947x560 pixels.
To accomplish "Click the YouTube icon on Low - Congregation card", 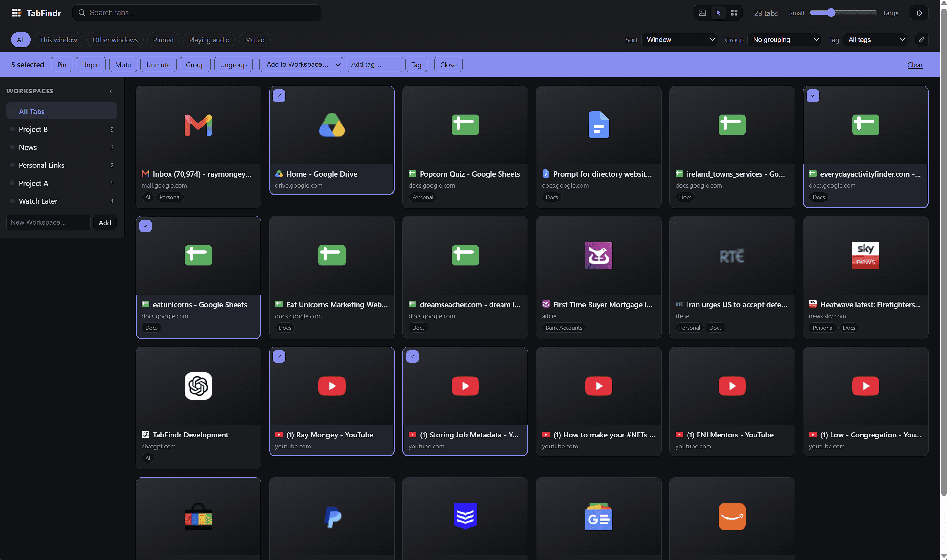I will tap(865, 386).
